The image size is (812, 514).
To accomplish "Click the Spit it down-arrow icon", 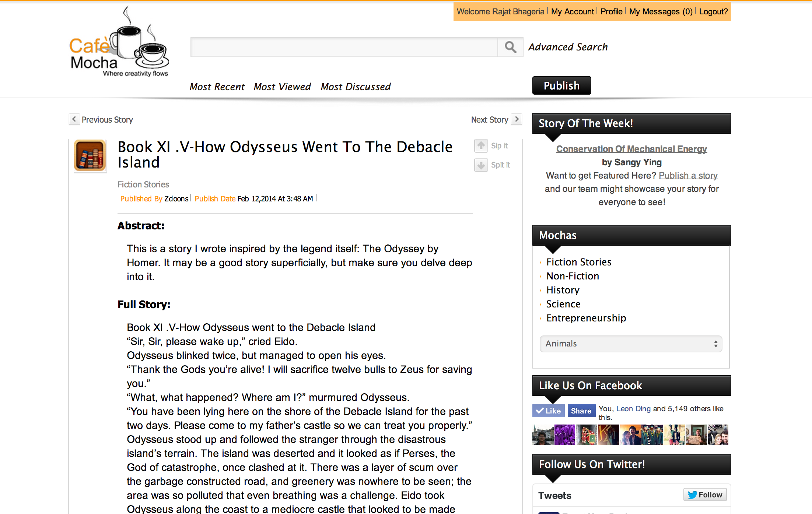I will [x=481, y=165].
